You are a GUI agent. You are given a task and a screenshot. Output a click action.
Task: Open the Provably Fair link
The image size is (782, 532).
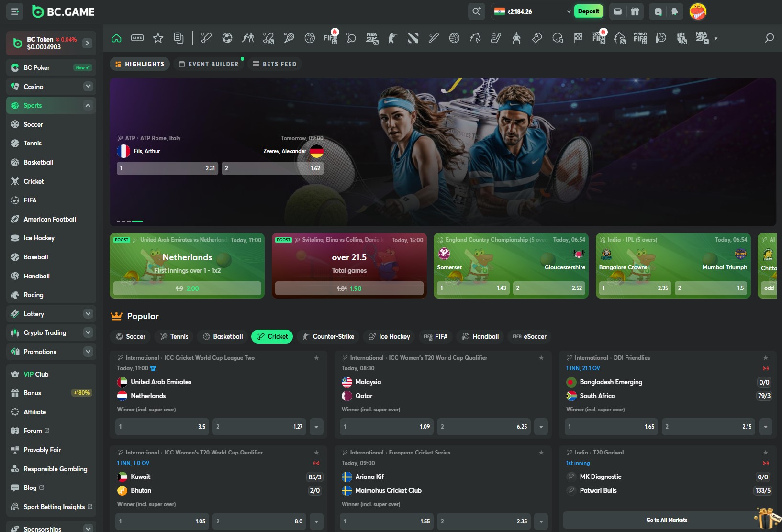click(42, 450)
